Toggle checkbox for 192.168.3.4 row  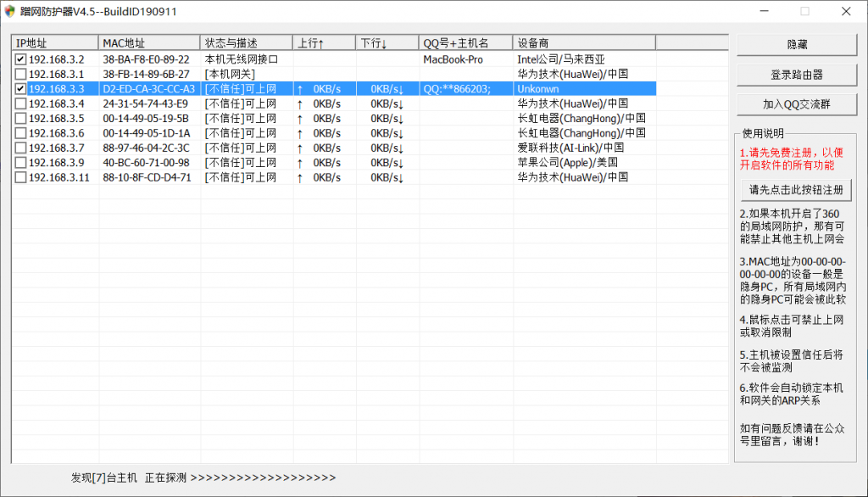(20, 103)
